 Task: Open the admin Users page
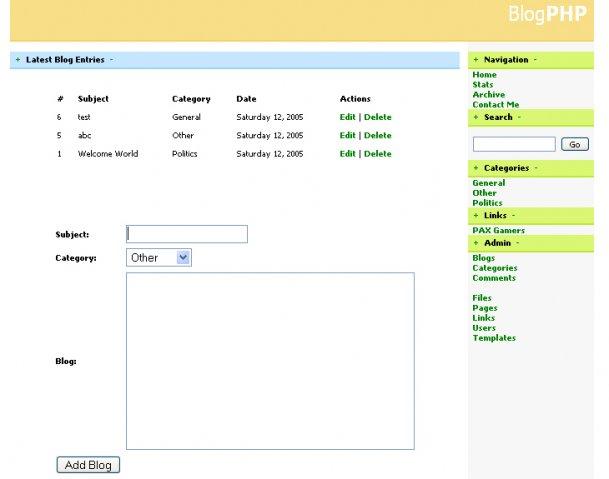(484, 328)
